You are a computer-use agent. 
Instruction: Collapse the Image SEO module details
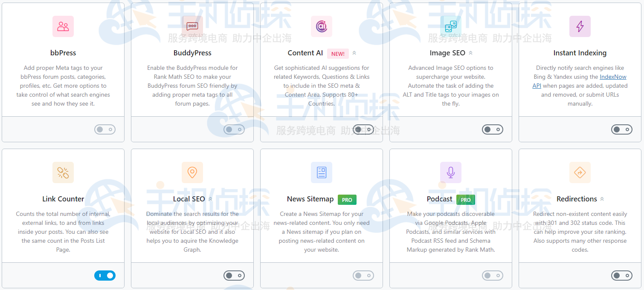[x=471, y=53]
